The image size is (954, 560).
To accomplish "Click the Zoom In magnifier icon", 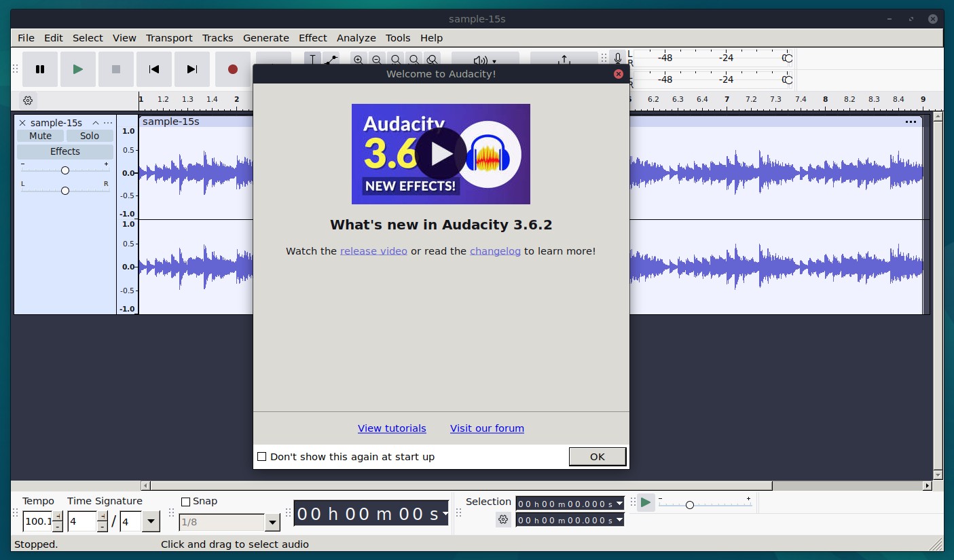I will tap(358, 59).
